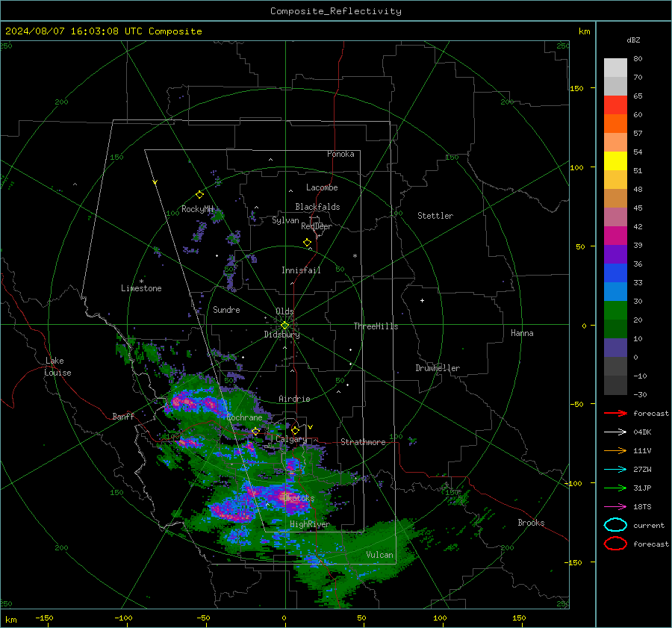Click the Limestone label
672x628 pixels.
pos(141,288)
